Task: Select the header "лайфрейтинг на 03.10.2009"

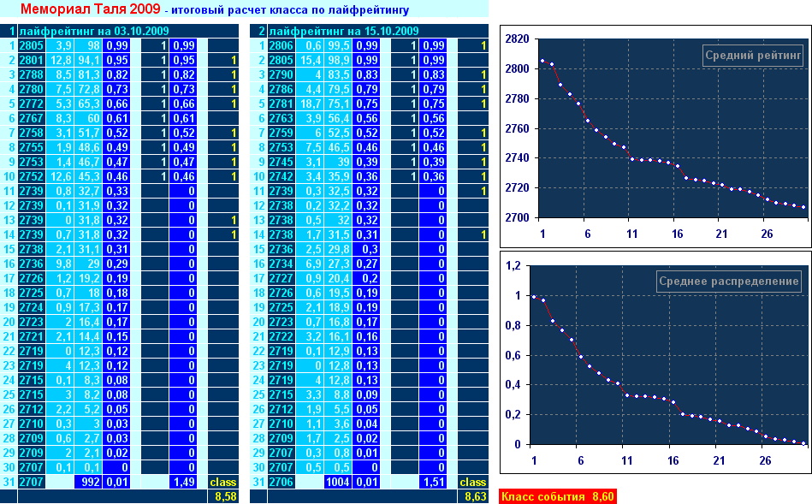Action: (81, 31)
